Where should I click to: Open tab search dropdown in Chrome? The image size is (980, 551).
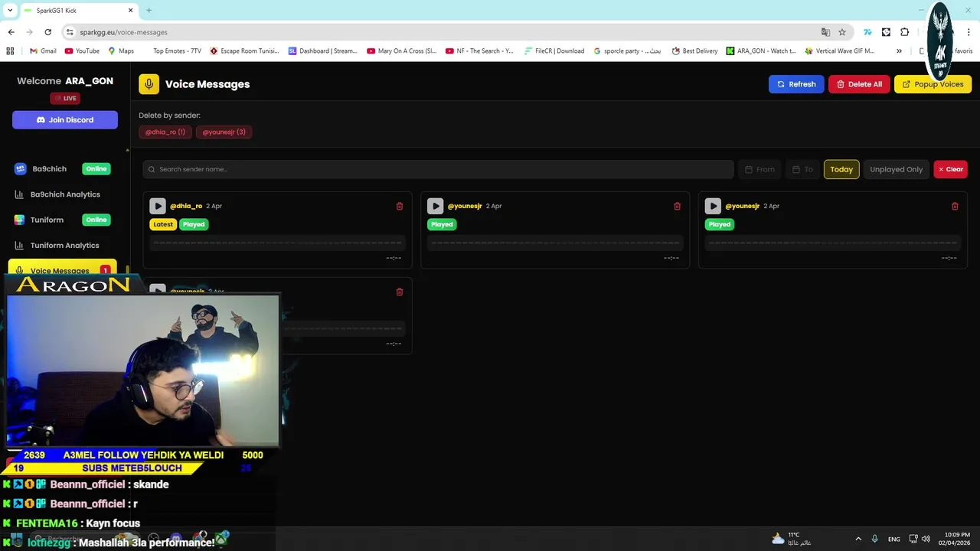9,10
